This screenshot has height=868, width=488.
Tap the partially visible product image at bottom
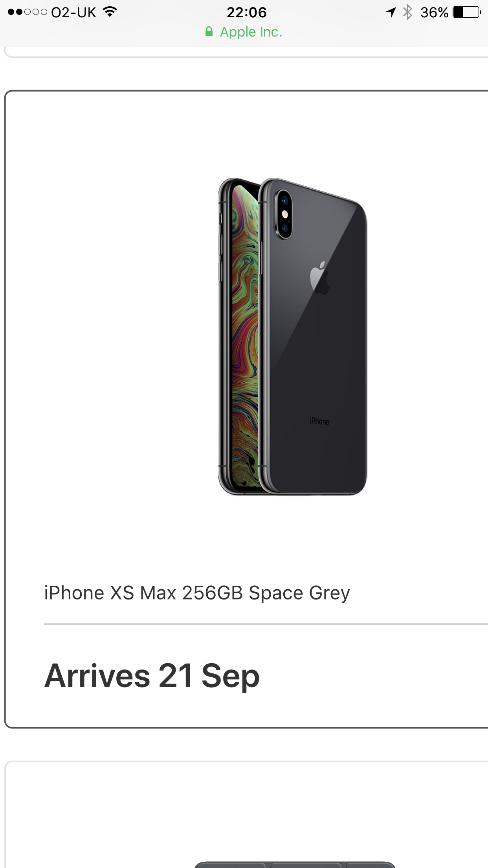(295, 864)
